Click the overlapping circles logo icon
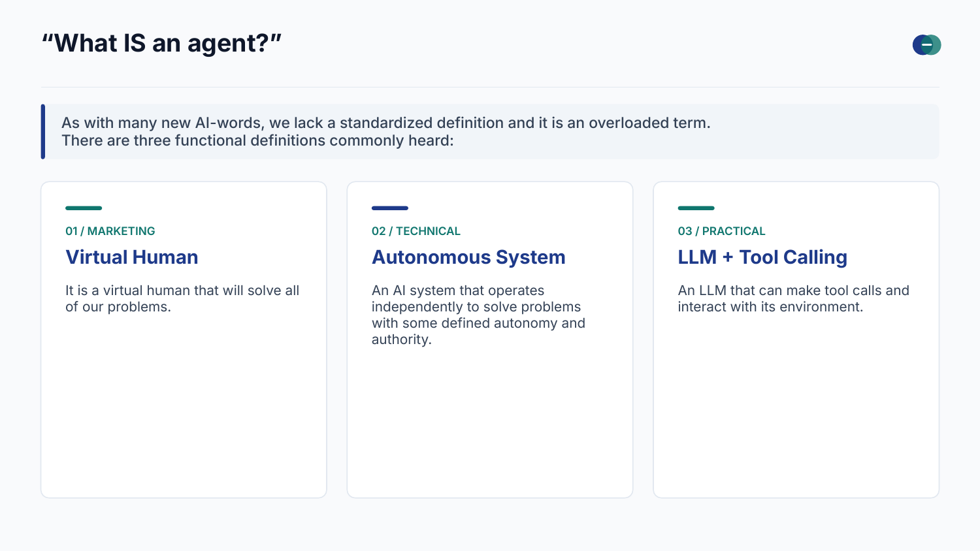 tap(926, 45)
